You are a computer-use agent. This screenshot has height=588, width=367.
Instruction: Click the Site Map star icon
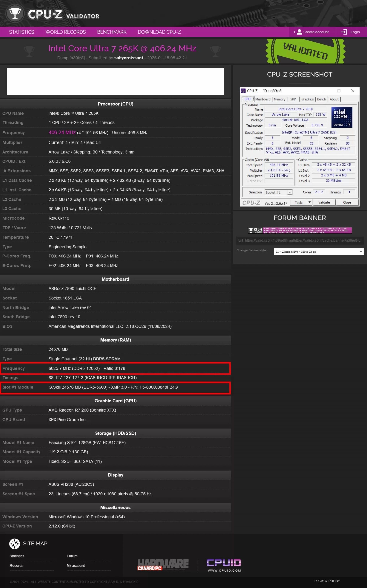(15, 544)
